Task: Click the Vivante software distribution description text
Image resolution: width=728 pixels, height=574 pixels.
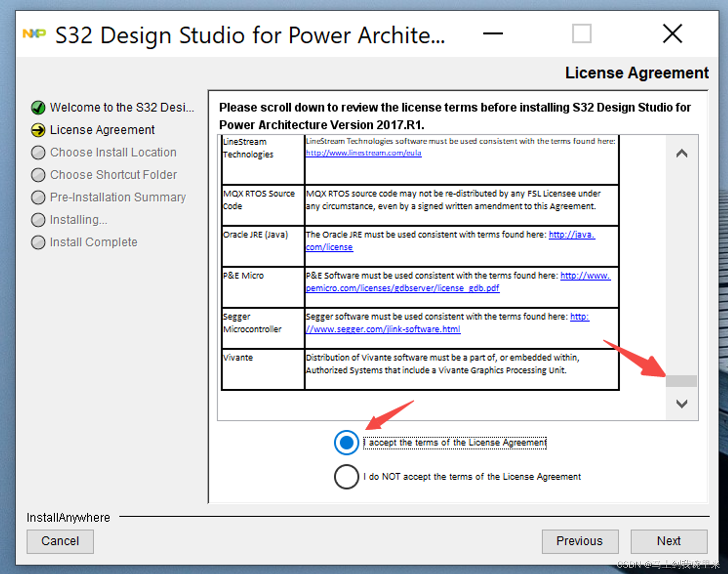Action: [443, 364]
